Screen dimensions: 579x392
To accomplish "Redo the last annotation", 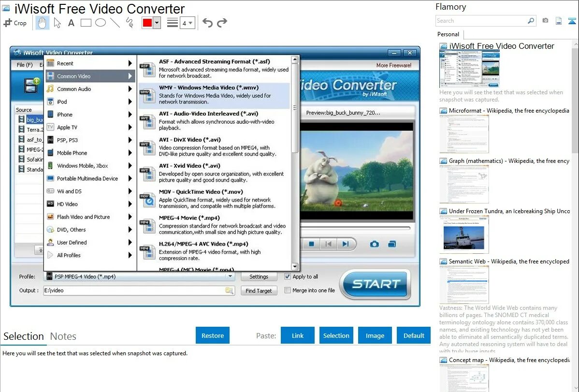I will tap(222, 23).
